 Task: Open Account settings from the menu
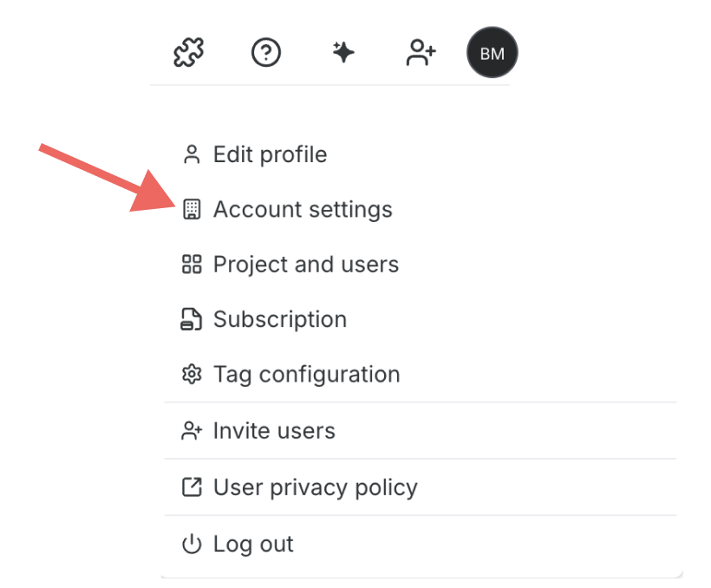(x=421, y=210)
